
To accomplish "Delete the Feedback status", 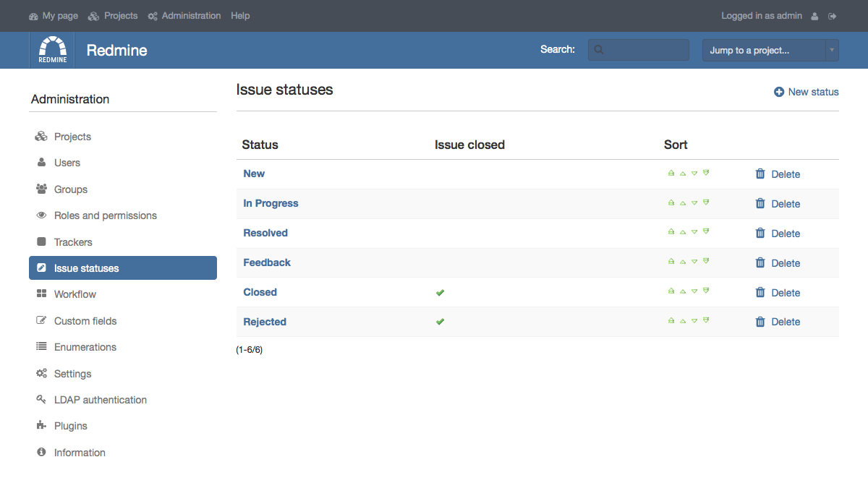I will (x=778, y=263).
